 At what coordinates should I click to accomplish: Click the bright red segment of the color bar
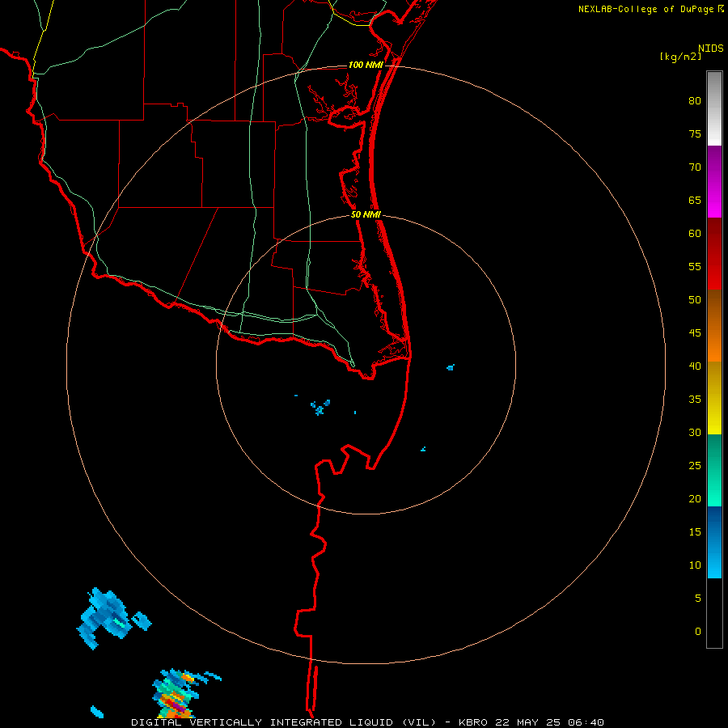click(714, 253)
